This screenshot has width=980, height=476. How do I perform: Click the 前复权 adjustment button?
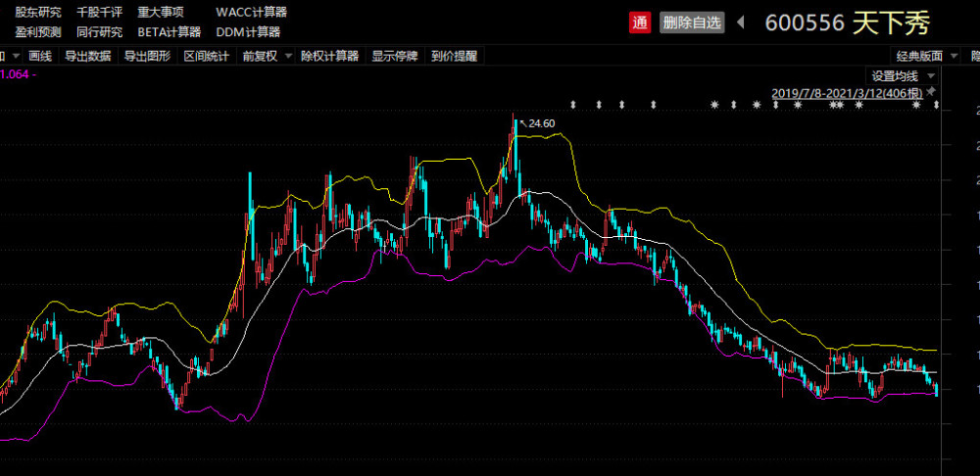point(260,56)
